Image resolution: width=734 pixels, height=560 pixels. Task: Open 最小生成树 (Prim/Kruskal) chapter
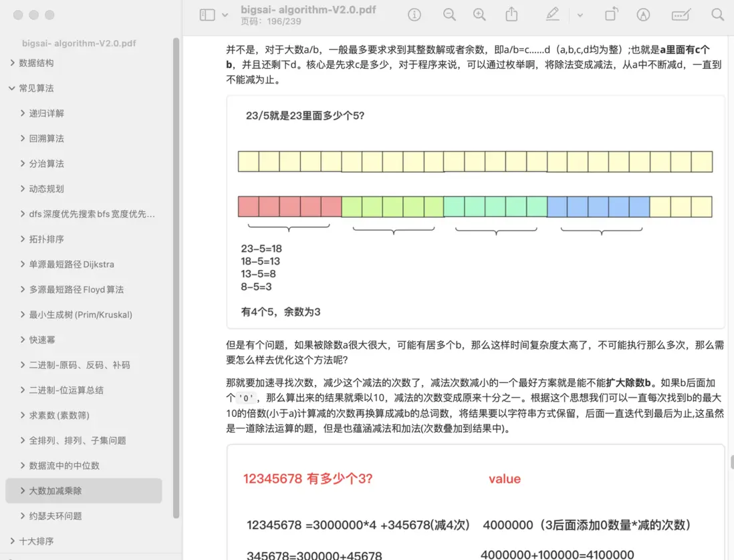click(x=80, y=315)
